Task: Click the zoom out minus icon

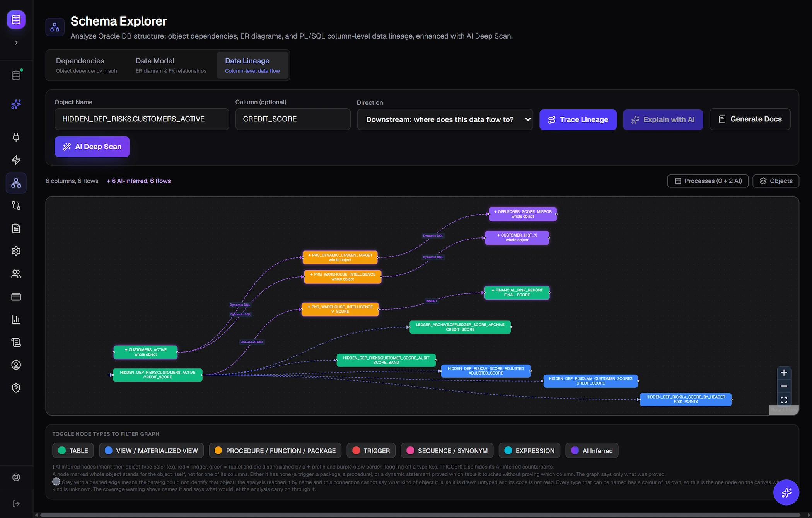Action: 784,386
